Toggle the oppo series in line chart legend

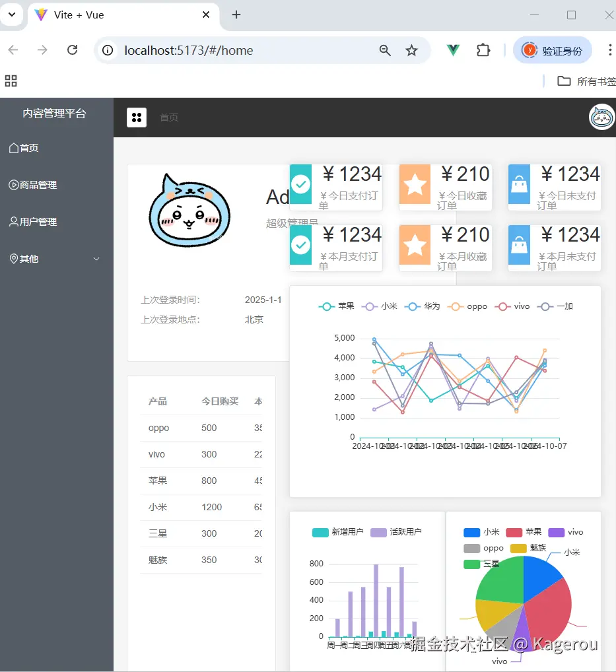(x=467, y=306)
